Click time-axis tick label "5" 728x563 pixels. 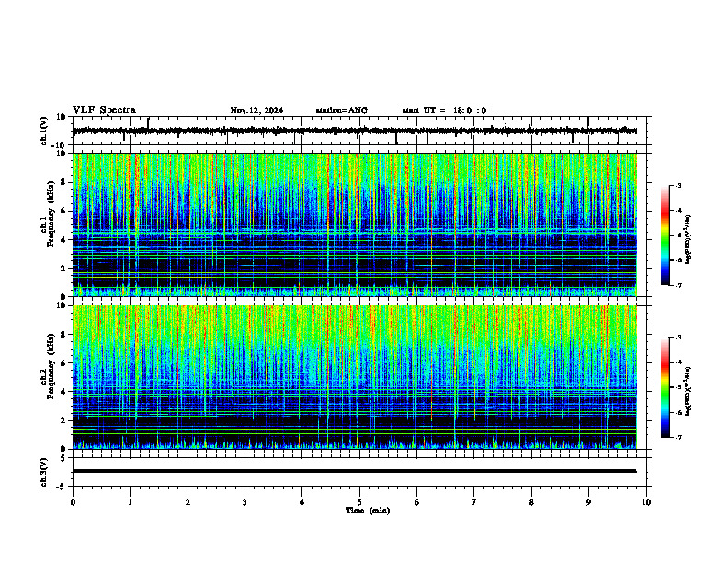359,502
